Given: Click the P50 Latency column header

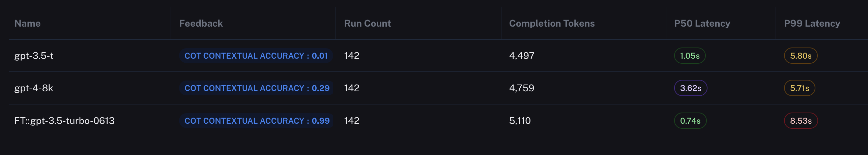Looking at the screenshot, I should tap(702, 23).
